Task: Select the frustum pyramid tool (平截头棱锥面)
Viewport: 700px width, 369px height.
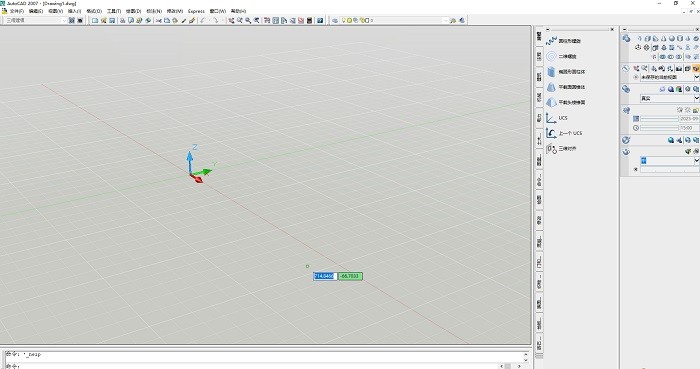Action: pos(565,102)
